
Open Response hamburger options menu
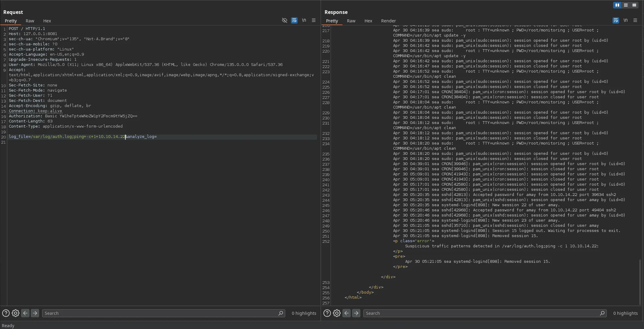(635, 20)
